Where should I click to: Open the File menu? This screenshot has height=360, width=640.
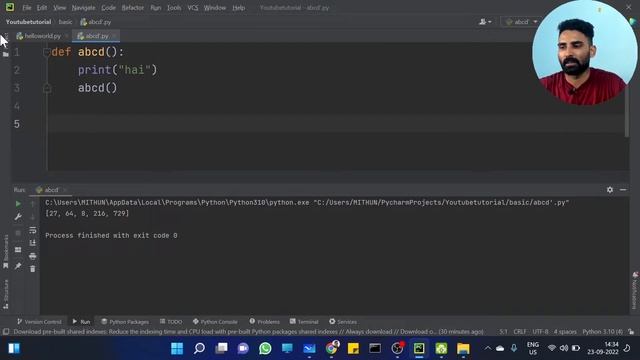click(27, 8)
